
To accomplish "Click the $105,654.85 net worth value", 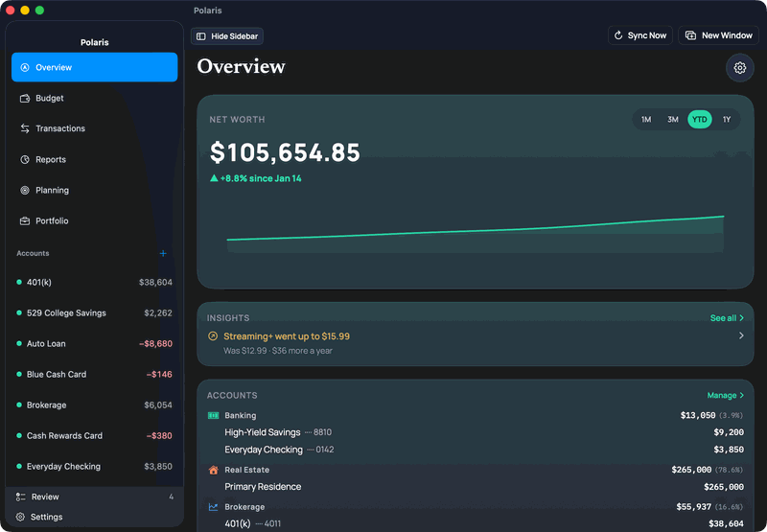I will [285, 152].
